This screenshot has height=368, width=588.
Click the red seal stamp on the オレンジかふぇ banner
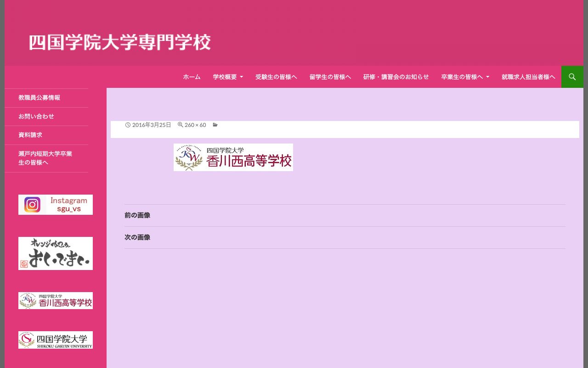click(24, 264)
